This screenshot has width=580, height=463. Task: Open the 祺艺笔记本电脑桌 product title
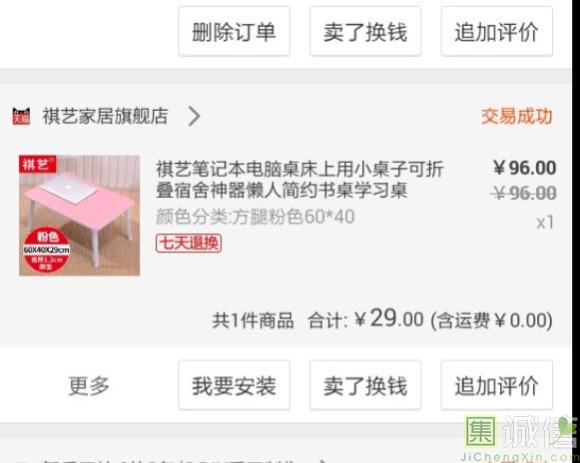point(300,180)
